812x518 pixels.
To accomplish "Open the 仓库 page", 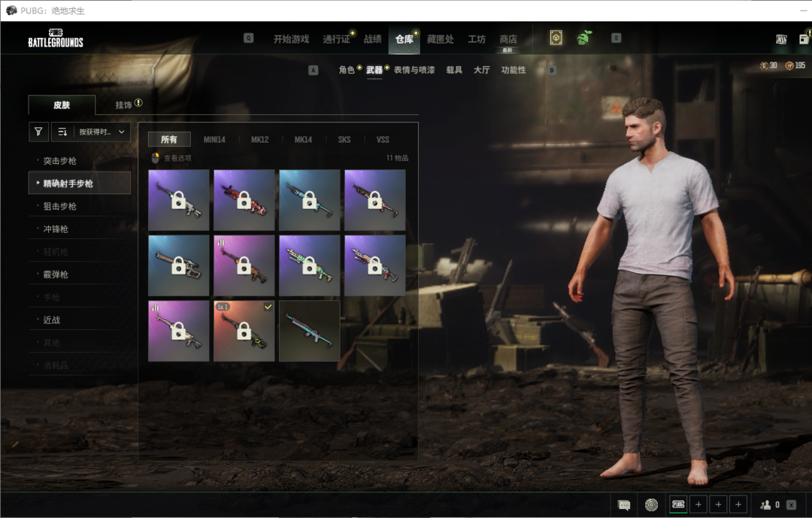I will 404,39.
